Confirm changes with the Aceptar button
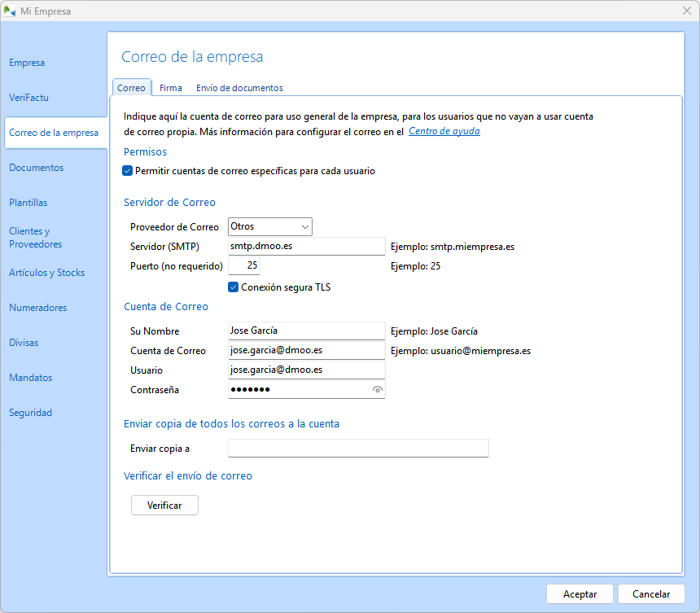 point(580,593)
